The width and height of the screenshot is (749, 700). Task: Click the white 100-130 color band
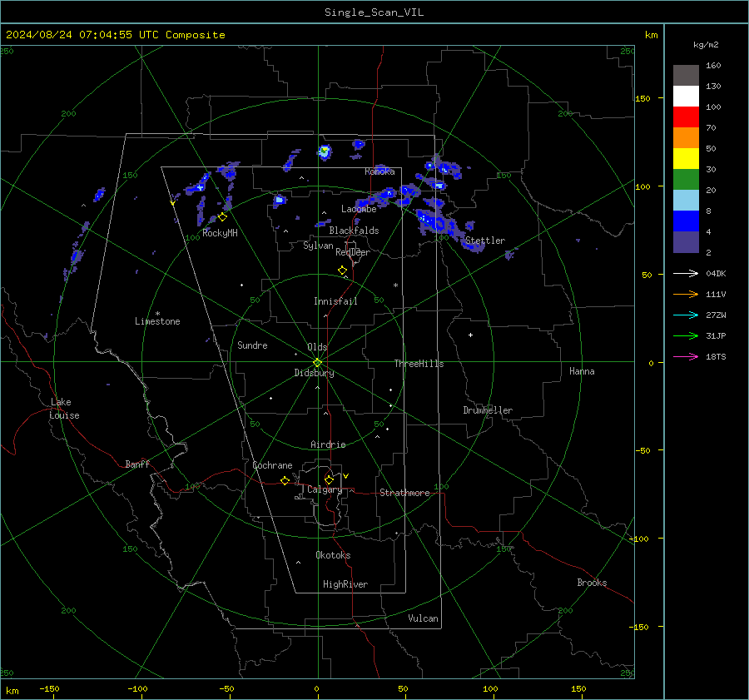pyautogui.click(x=686, y=97)
